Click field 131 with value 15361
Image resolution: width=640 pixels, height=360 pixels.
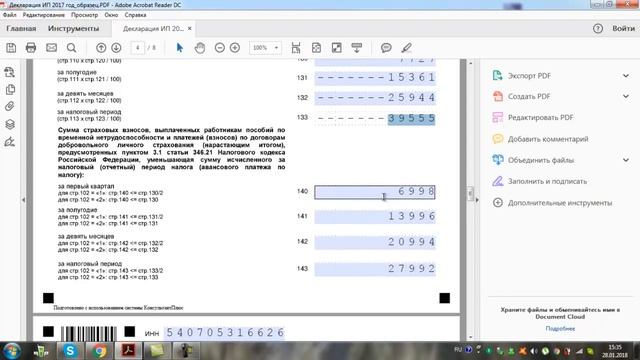375,78
